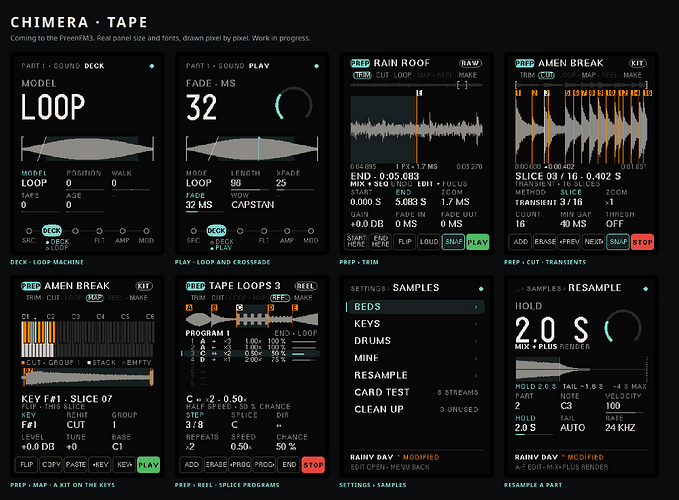Select the MOD node in Deck Loop Machine panel
This screenshot has width=679, height=500.
[146, 231]
